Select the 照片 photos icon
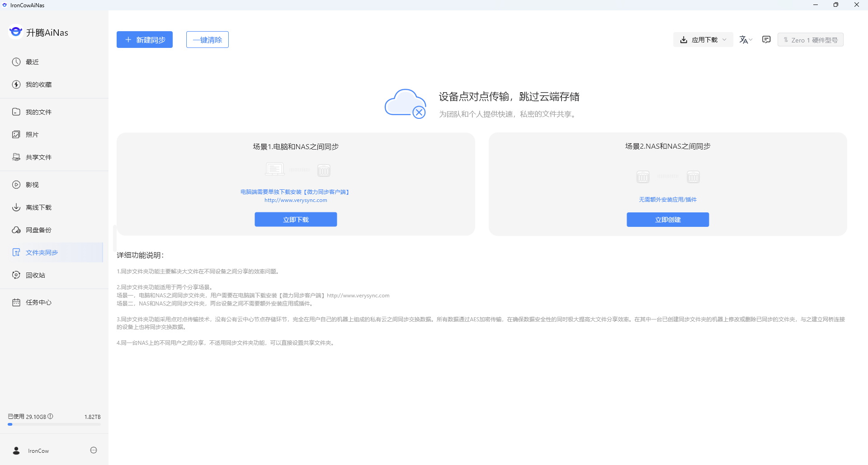This screenshot has width=868, height=465. pos(16,135)
